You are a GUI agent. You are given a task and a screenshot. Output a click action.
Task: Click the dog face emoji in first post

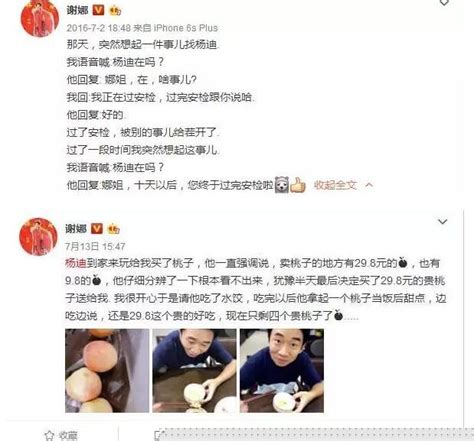[x=282, y=185]
